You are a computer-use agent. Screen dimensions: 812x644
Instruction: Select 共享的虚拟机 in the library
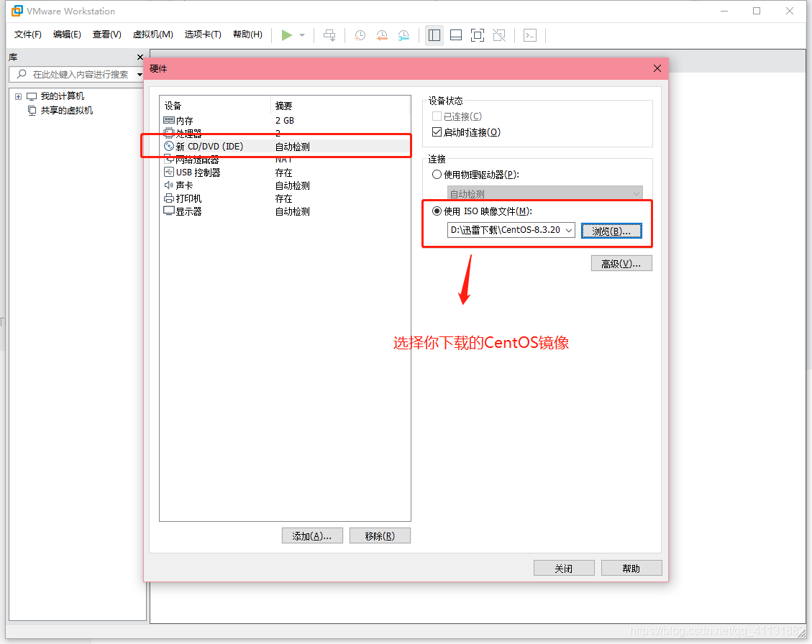(66, 110)
